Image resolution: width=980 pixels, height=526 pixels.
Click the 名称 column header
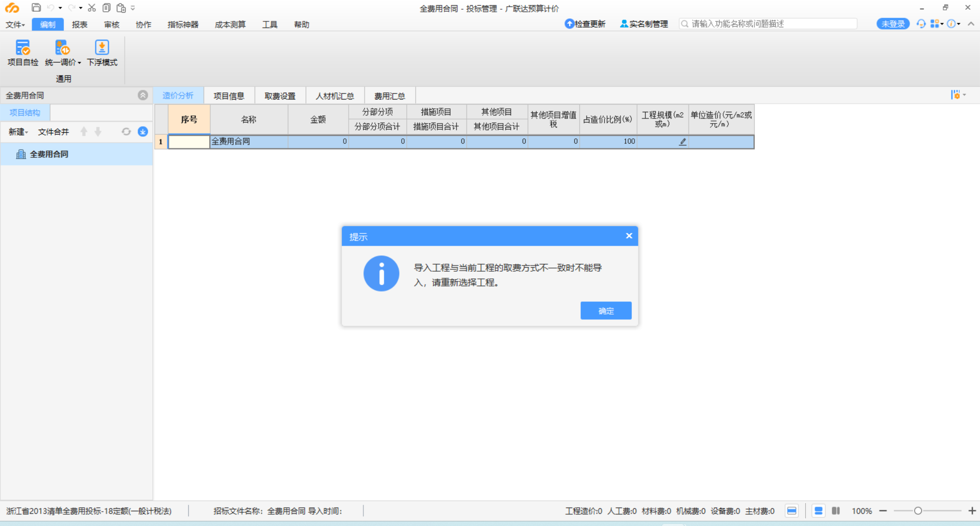[x=249, y=119]
